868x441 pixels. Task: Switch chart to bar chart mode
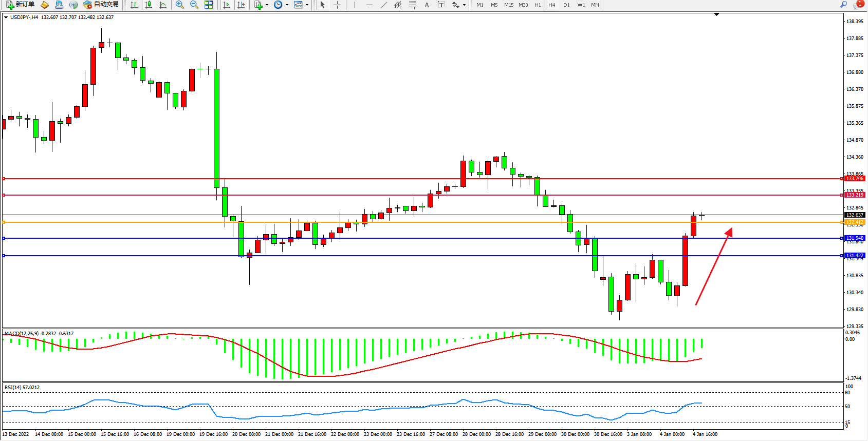click(134, 5)
